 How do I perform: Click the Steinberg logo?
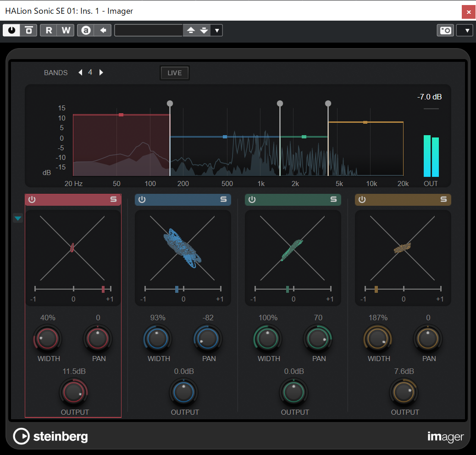(x=50, y=436)
